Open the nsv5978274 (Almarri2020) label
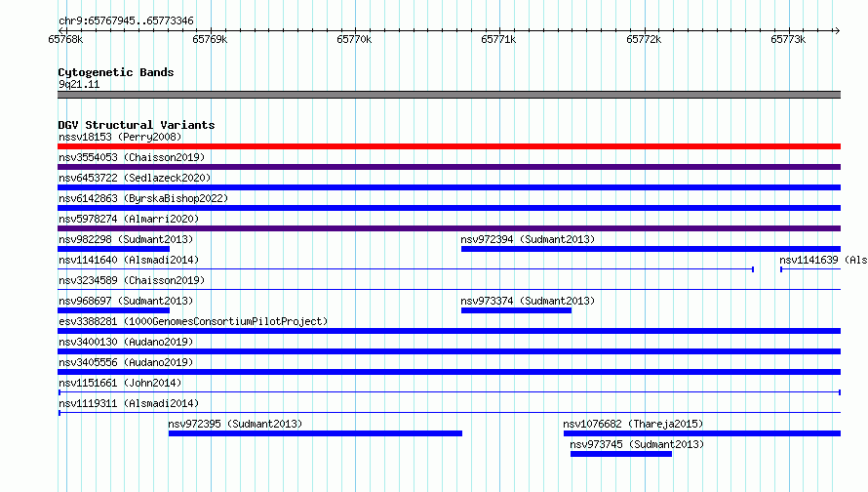The height and width of the screenshot is (492, 868). tap(129, 219)
